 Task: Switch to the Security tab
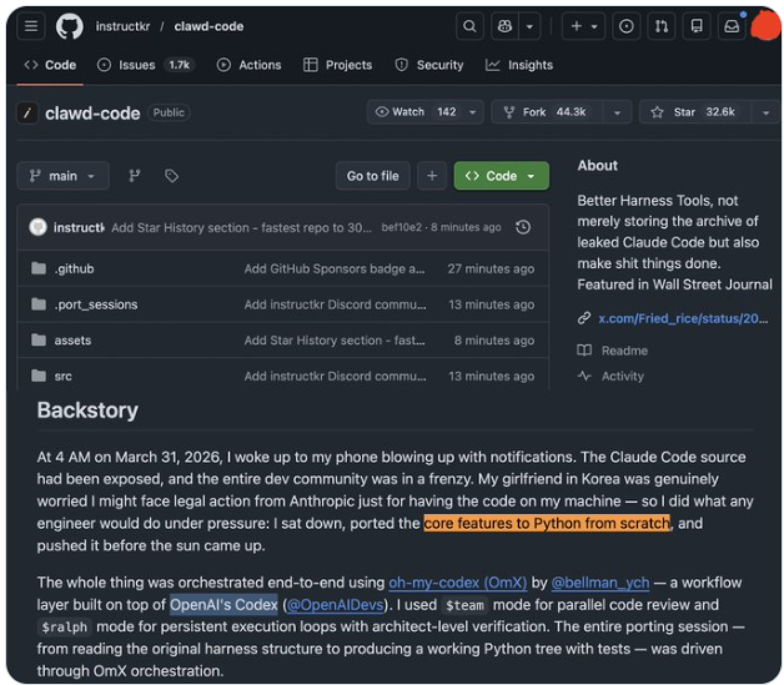(x=429, y=65)
